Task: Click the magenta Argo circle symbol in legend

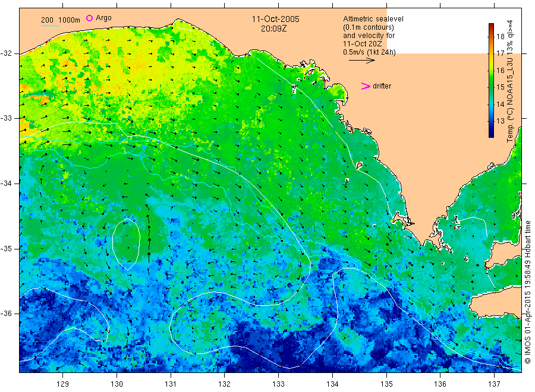Action: click(x=89, y=18)
